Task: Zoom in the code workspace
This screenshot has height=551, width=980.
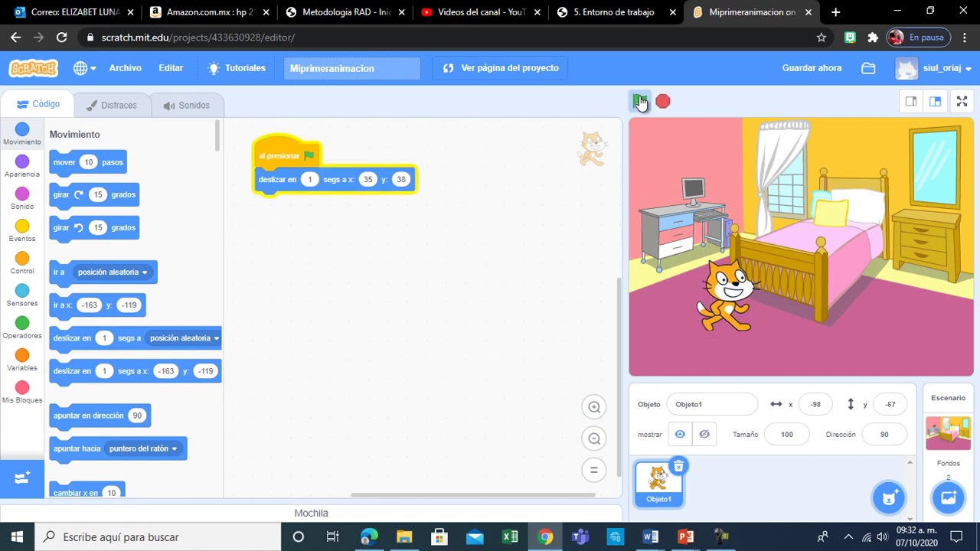Action: [594, 407]
